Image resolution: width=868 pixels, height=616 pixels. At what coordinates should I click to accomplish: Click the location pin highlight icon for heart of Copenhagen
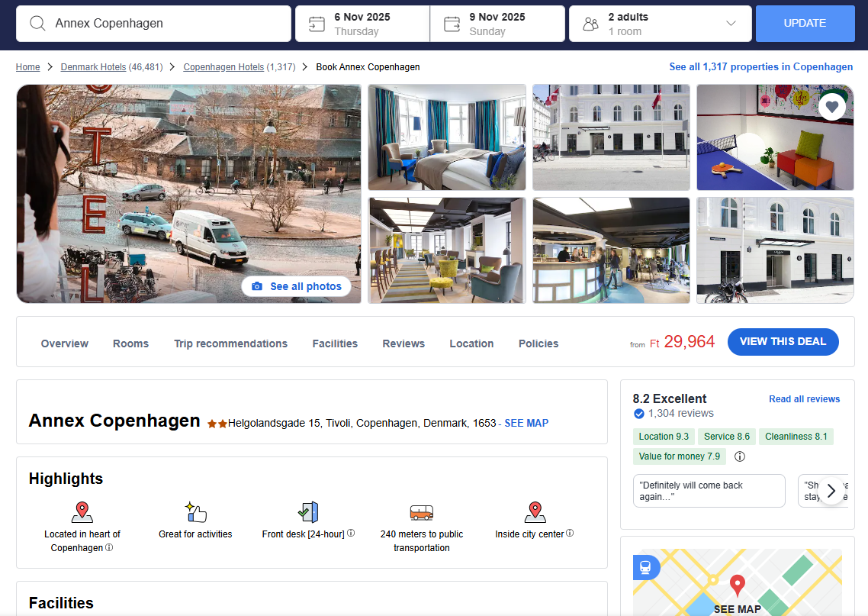(x=82, y=512)
